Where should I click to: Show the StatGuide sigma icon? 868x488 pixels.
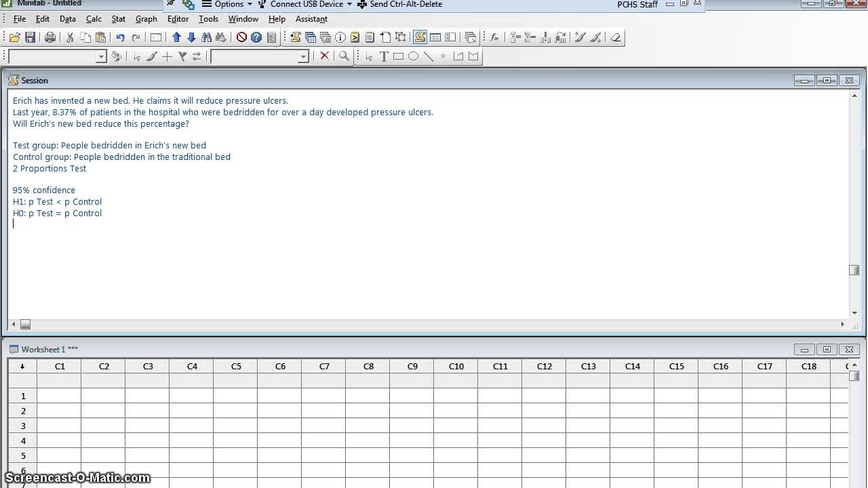[271, 38]
